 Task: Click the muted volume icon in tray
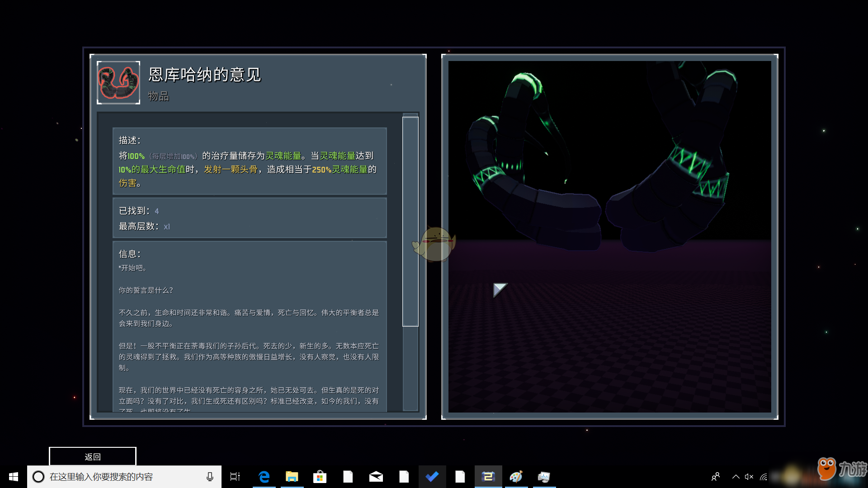[749, 477]
